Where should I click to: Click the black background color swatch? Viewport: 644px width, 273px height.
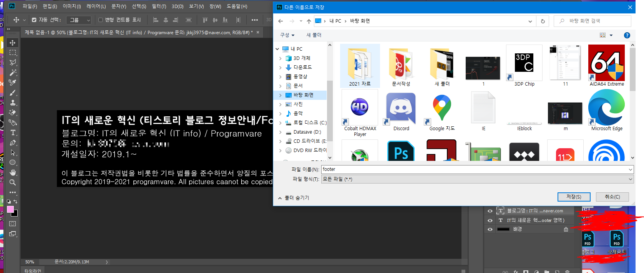click(x=15, y=214)
